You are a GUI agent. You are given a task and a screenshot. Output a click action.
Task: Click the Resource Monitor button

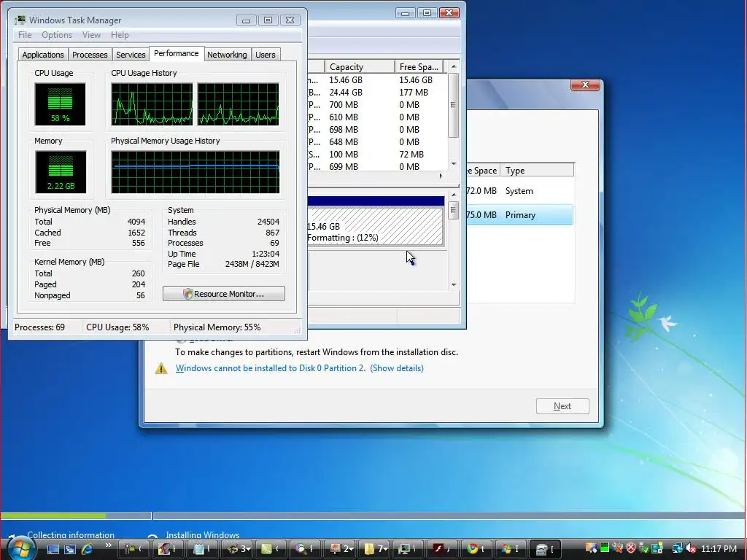pos(224,294)
